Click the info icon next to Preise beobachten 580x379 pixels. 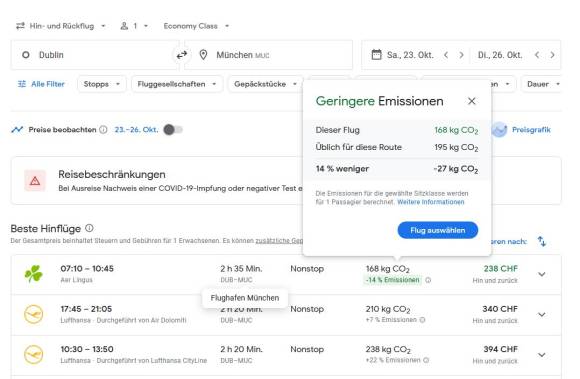coord(104,130)
